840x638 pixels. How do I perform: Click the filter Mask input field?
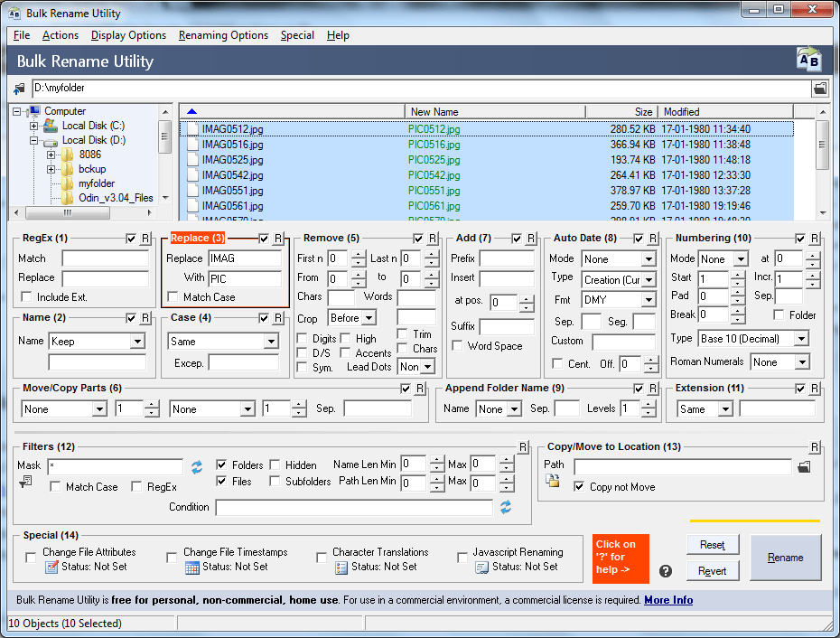[x=116, y=467]
